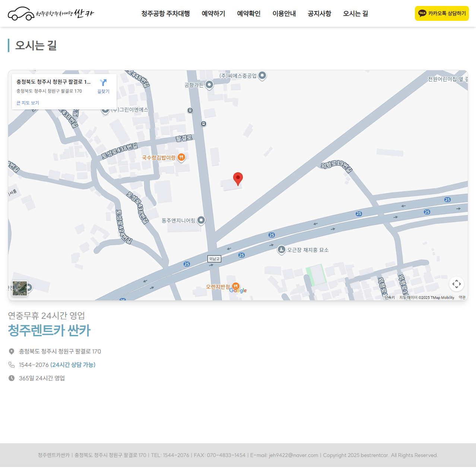Open the 오렌지반점 restaurant marker
Viewport: 476px width, 473px height.
point(236,287)
